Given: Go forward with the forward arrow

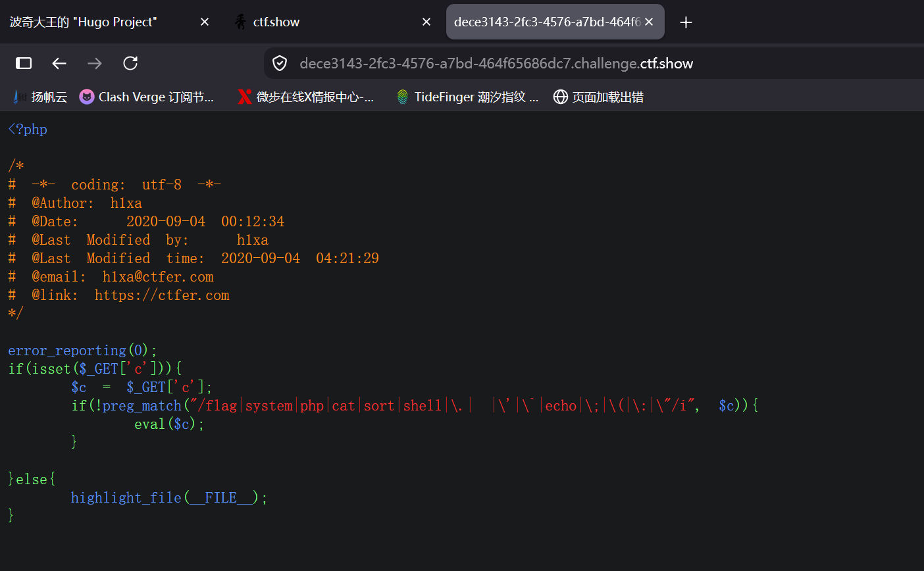Looking at the screenshot, I should (95, 63).
